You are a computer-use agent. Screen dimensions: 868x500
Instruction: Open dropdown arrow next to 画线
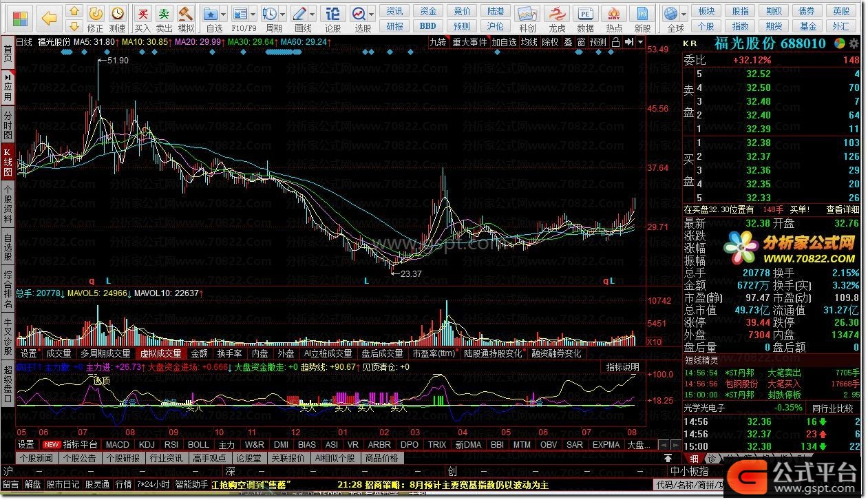pos(313,13)
